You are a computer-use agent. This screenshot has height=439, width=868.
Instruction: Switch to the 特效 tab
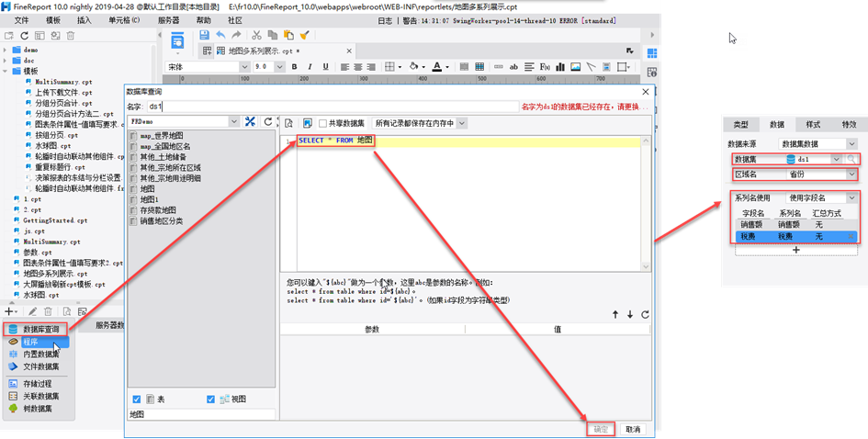point(850,125)
